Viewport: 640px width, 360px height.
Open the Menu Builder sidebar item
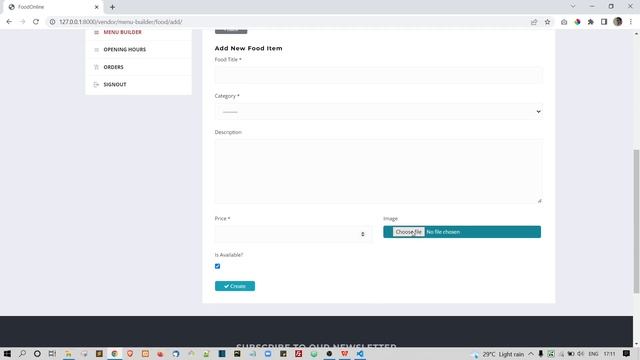coord(122,32)
